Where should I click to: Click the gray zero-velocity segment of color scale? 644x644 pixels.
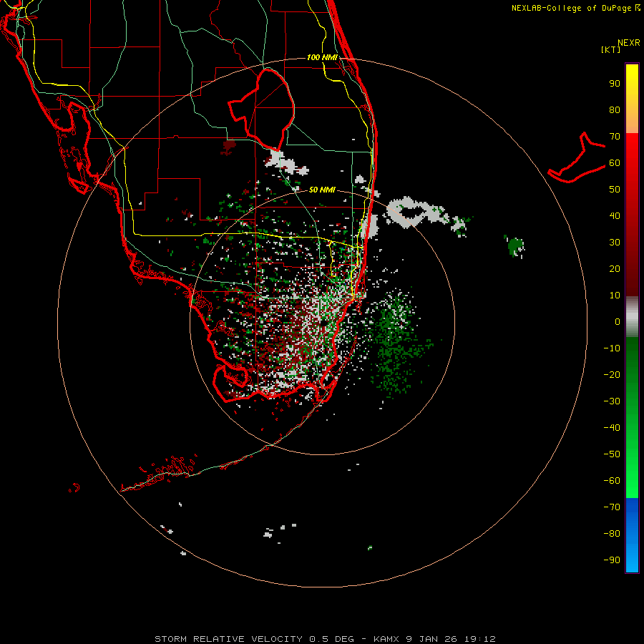point(632,316)
